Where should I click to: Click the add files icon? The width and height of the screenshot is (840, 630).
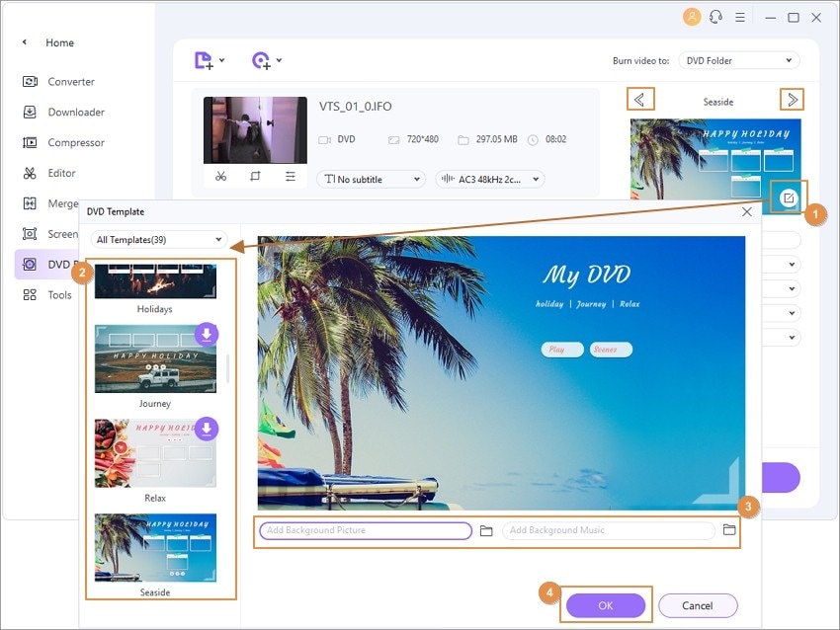pyautogui.click(x=204, y=60)
